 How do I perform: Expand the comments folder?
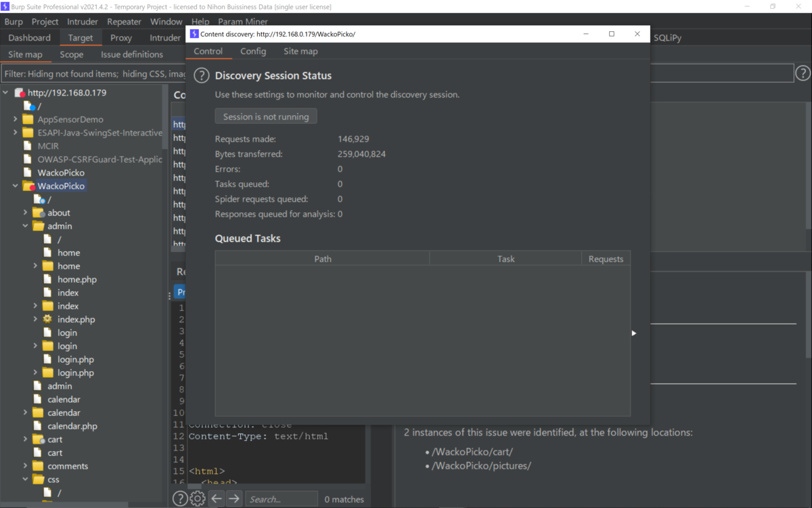[26, 466]
